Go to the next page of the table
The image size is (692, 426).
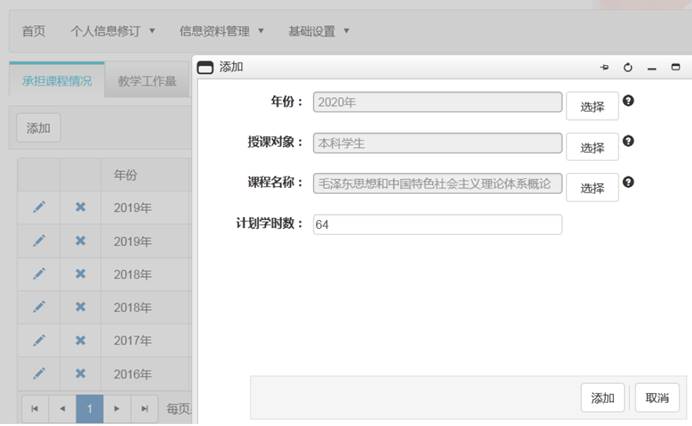coord(117,408)
